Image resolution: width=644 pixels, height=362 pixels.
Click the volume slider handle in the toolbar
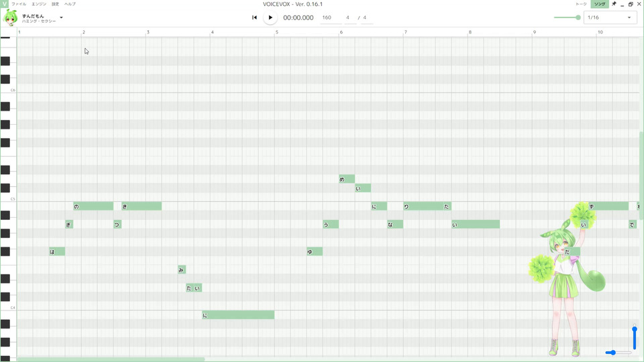pos(578,17)
